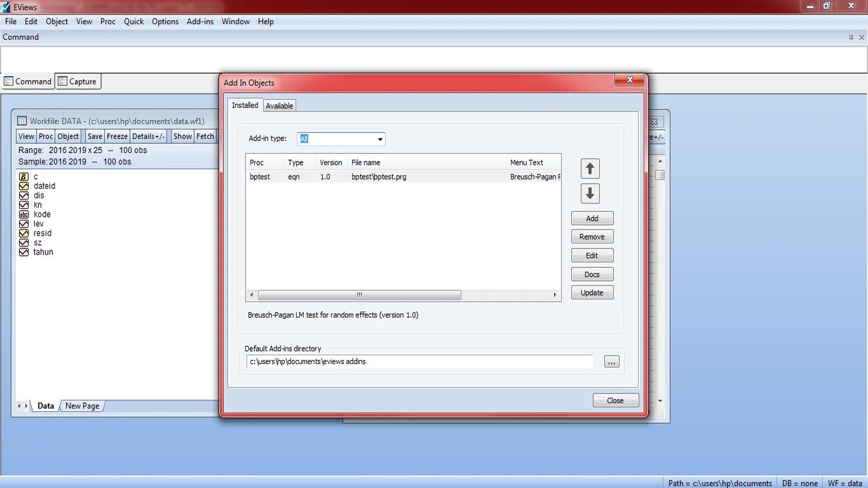Click the EViews application logo icon
Image resolution: width=868 pixels, height=488 pixels.
coord(6,6)
